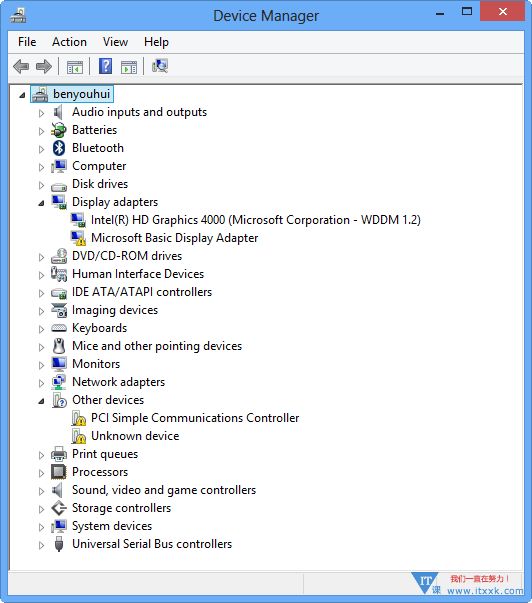
Task: Click the Bluetooth category icon
Action: (x=59, y=148)
